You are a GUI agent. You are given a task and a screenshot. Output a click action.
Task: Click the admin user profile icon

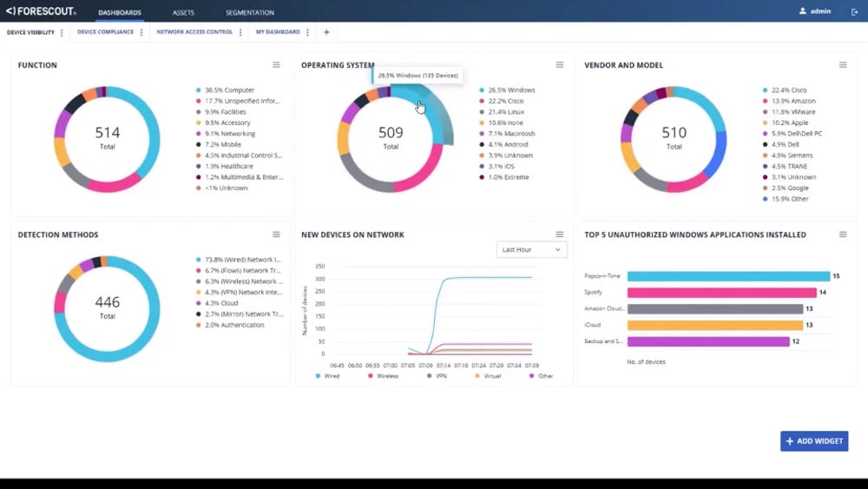click(x=803, y=11)
